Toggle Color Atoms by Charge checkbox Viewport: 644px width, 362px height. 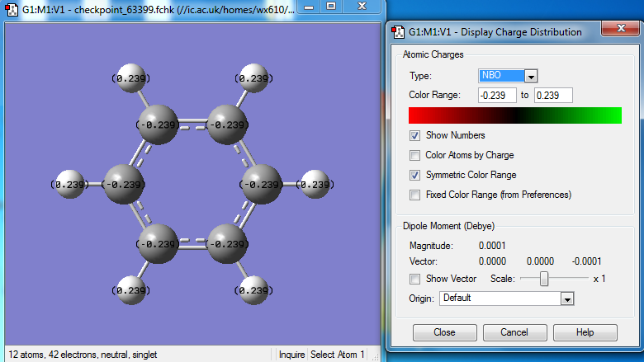pyautogui.click(x=414, y=155)
